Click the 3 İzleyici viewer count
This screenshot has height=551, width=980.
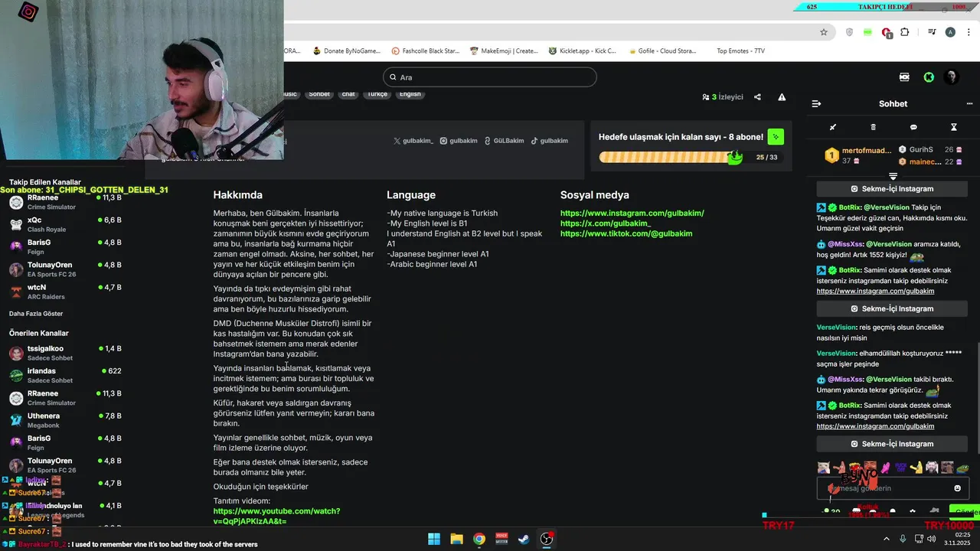point(722,97)
